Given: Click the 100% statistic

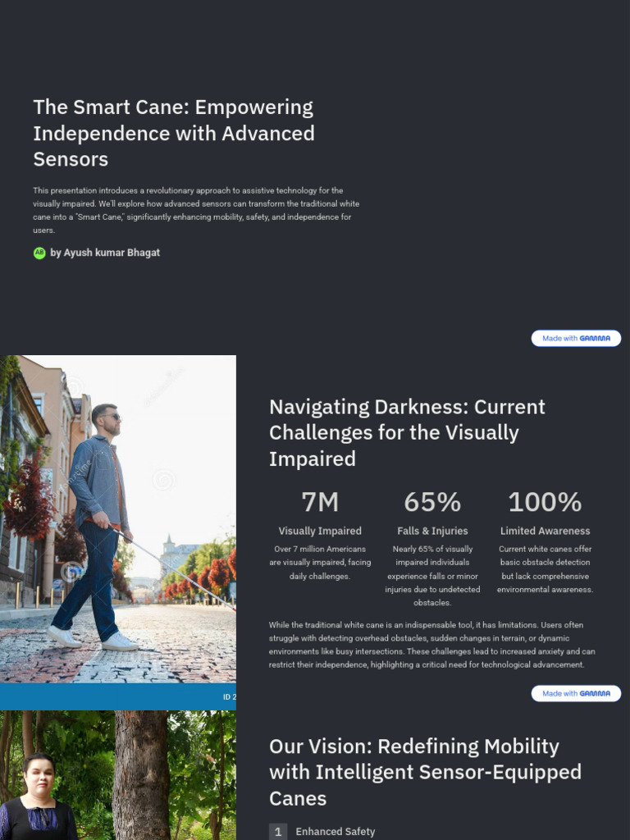Looking at the screenshot, I should 545,502.
